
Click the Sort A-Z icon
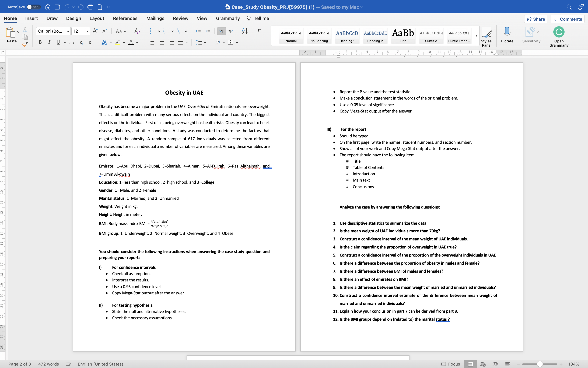(245, 31)
